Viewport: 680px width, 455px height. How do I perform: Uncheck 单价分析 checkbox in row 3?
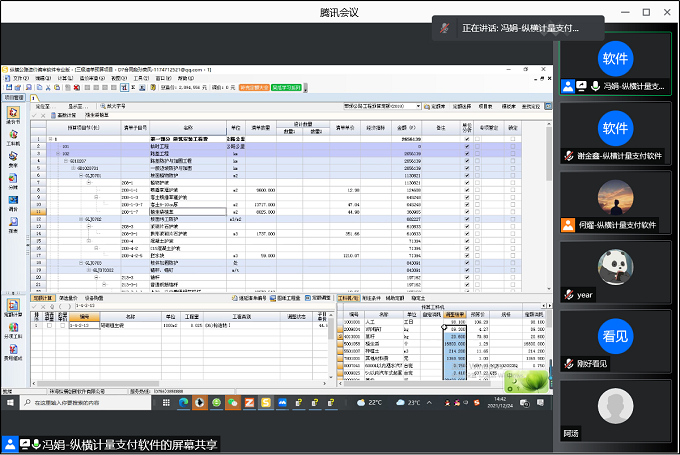pos(467,154)
